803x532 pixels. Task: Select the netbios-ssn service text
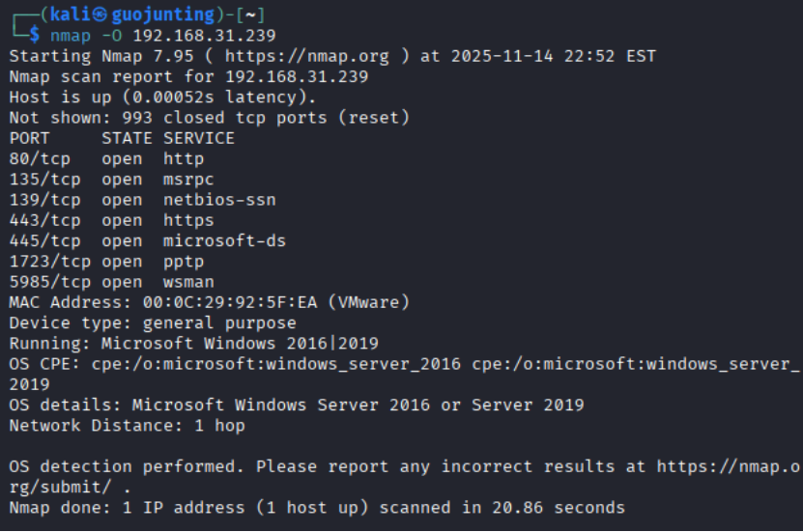click(x=219, y=200)
